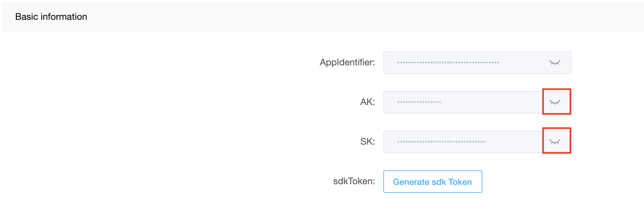Image resolution: width=644 pixels, height=210 pixels.
Task: Click the masked dots of the AK value
Action: click(x=419, y=102)
